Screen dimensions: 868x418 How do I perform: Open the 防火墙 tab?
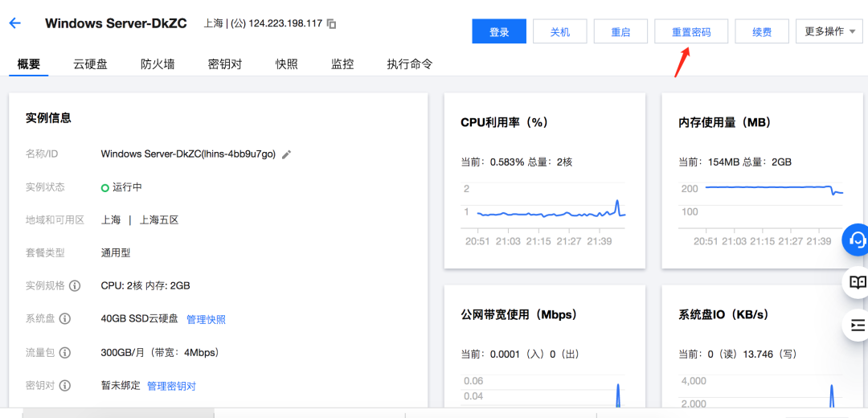tap(158, 64)
